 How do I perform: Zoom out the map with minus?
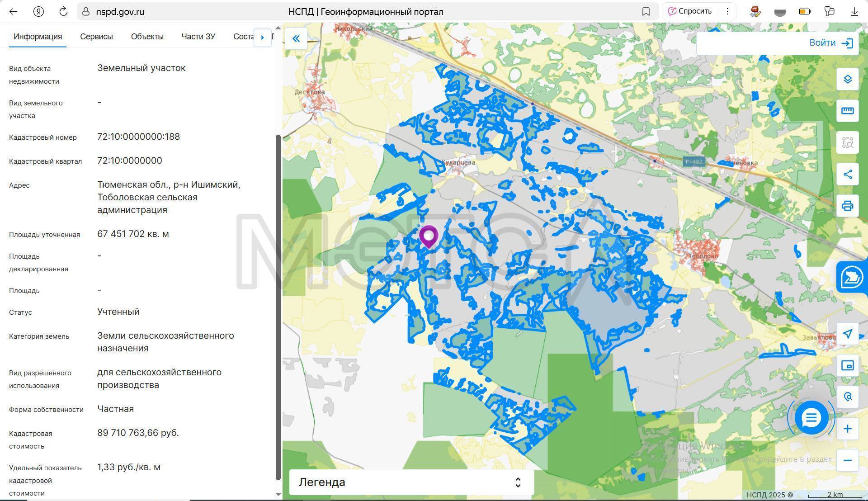coord(847,460)
